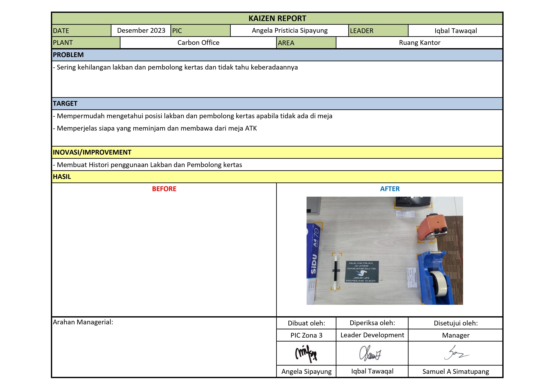The height and width of the screenshot is (392, 555).
Task: Select the Leader cell Iqbal Tawaqal
Action: pyautogui.click(x=455, y=31)
